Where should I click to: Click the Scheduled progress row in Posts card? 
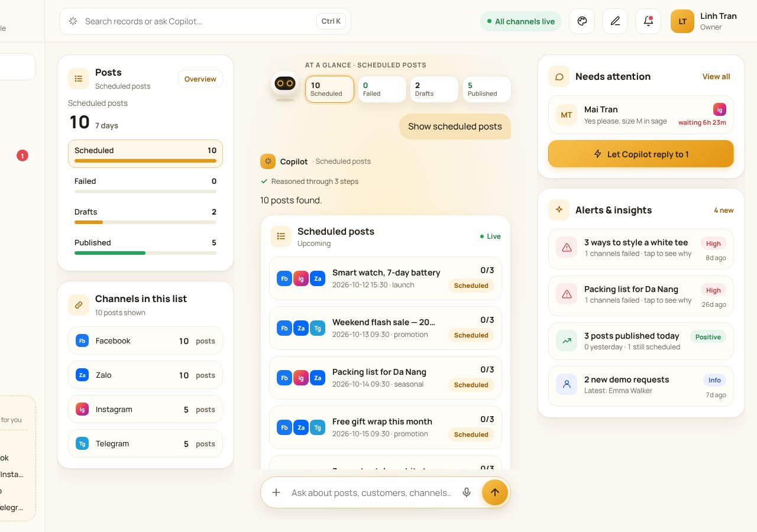point(145,154)
